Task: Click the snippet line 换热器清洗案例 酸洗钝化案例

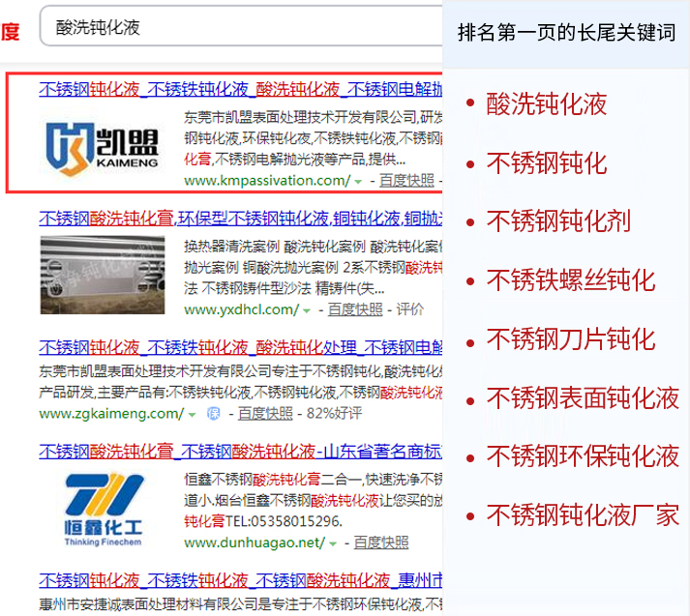Action: pyautogui.click(x=274, y=247)
